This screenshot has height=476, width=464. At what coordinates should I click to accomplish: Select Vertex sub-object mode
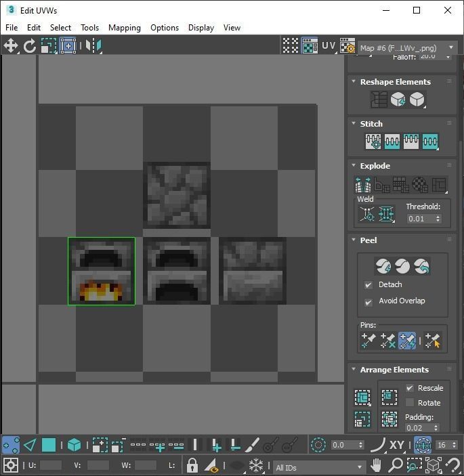pos(11,445)
